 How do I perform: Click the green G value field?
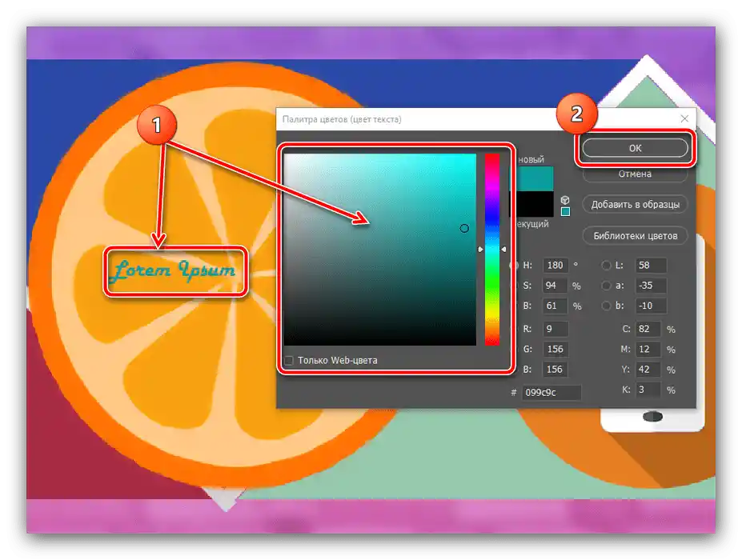555,349
